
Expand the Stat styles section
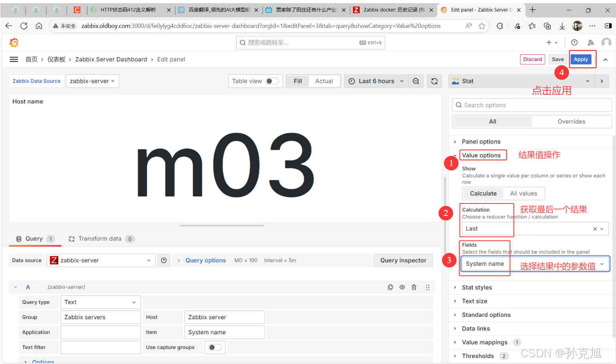pos(477,288)
